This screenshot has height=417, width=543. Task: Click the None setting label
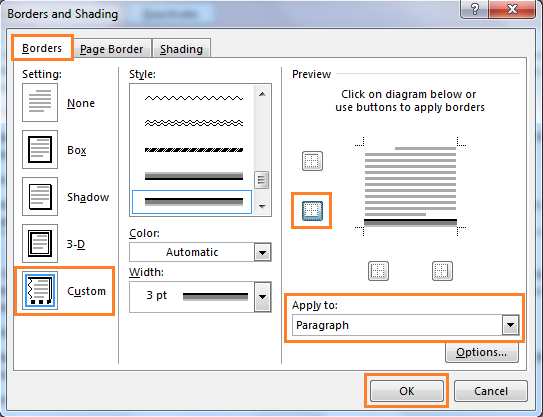(81, 103)
